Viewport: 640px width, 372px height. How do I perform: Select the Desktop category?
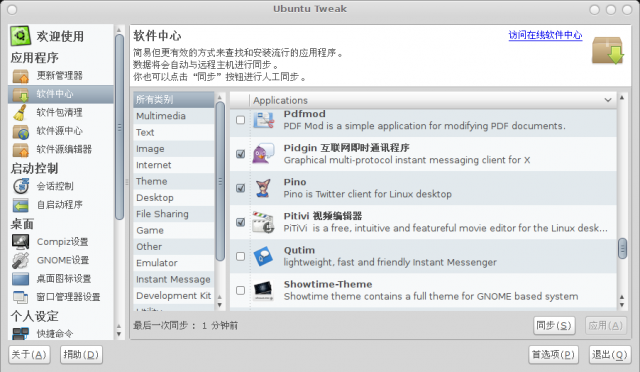173,198
